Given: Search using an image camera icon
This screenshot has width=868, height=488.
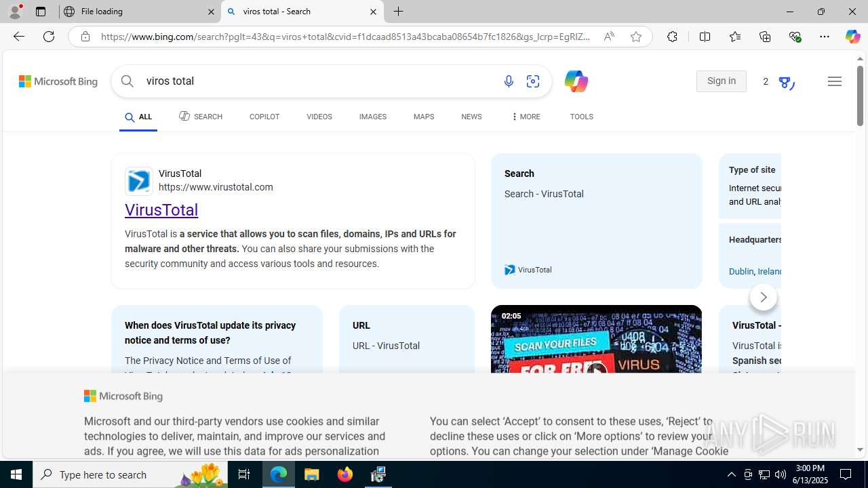Looking at the screenshot, I should (x=533, y=81).
